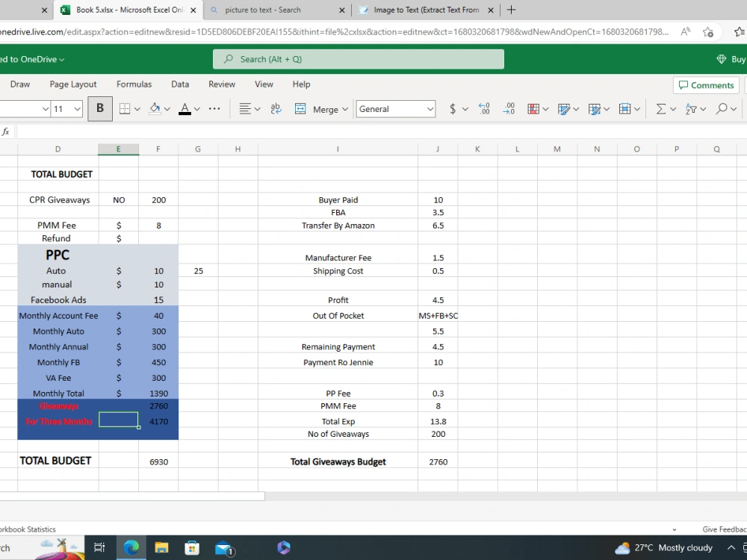Click the formula bar input
This screenshot has width=747, height=560.
pyautogui.click(x=381, y=131)
